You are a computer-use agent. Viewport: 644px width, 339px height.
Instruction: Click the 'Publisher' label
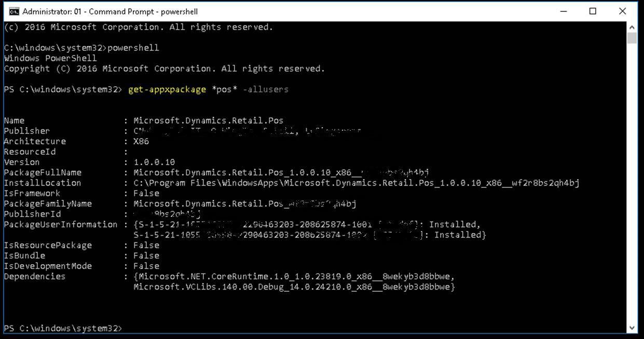click(27, 131)
